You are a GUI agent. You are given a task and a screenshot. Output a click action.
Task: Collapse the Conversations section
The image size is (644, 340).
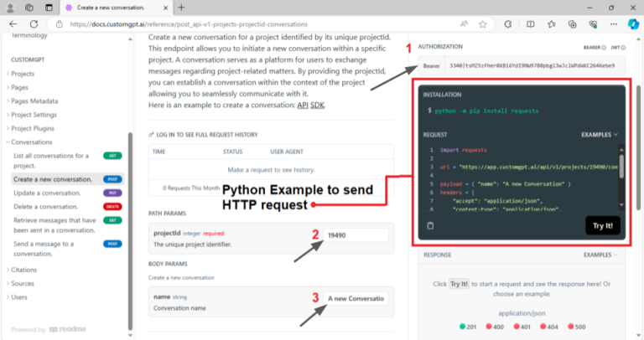click(x=32, y=142)
